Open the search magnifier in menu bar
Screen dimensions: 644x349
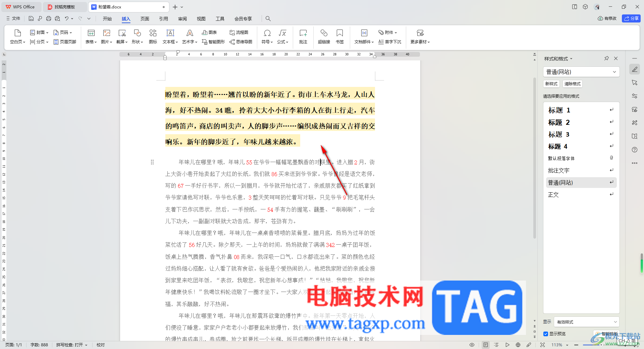click(268, 18)
